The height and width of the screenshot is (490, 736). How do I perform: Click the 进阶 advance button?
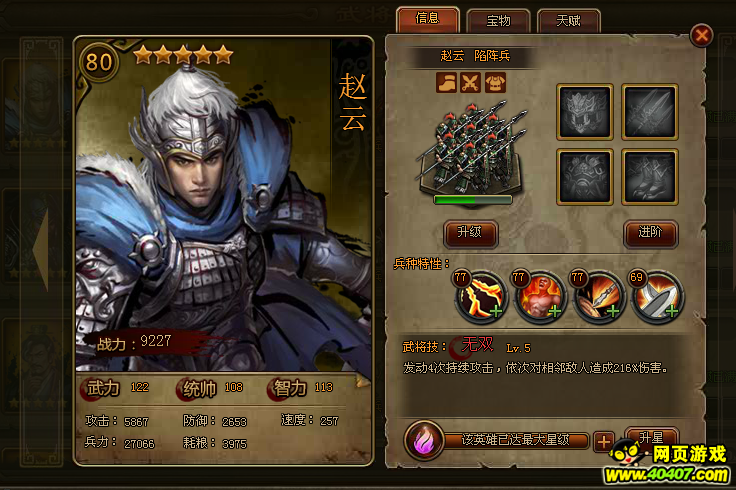tap(651, 233)
